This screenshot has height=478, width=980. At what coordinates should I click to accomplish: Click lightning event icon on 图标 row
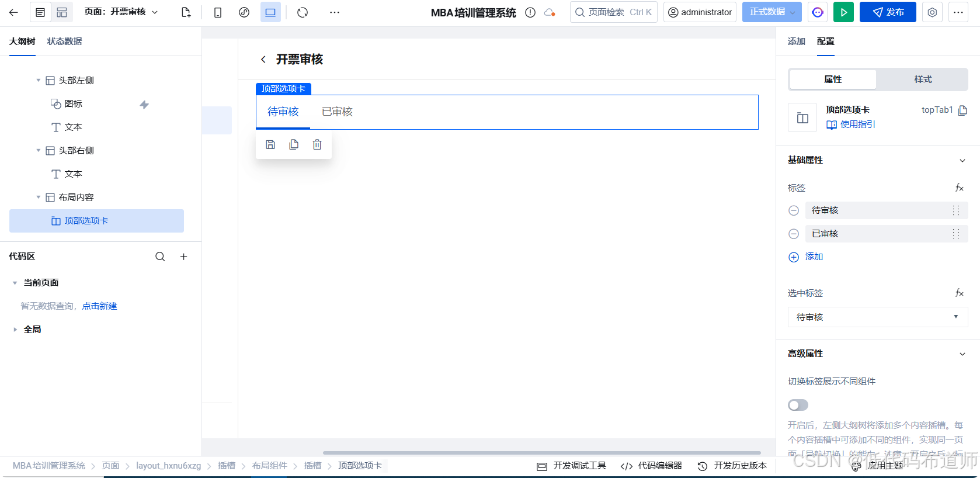tap(144, 105)
